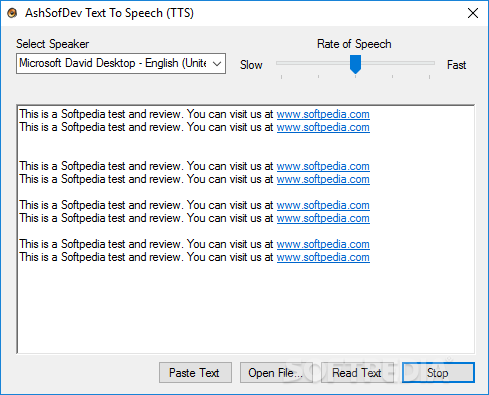The height and width of the screenshot is (395, 489).
Task: Click the Select Speaker label
Action: 53,44
